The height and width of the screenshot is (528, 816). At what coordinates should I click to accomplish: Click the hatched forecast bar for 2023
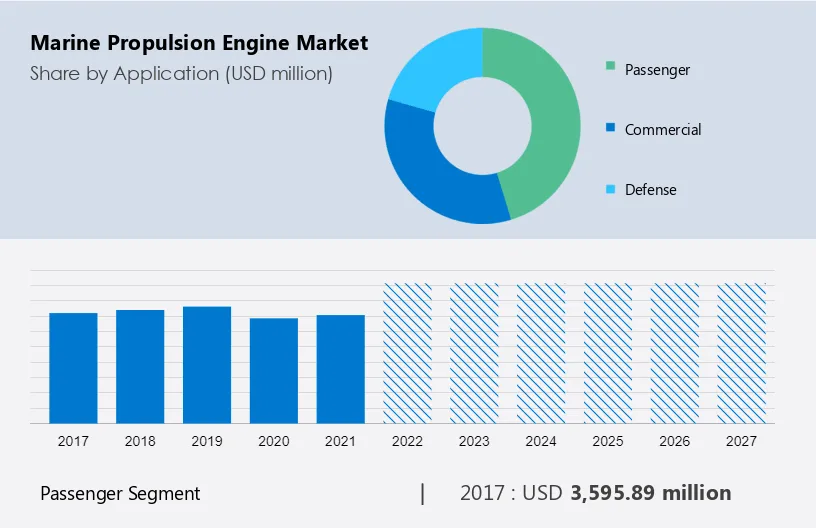pos(474,353)
